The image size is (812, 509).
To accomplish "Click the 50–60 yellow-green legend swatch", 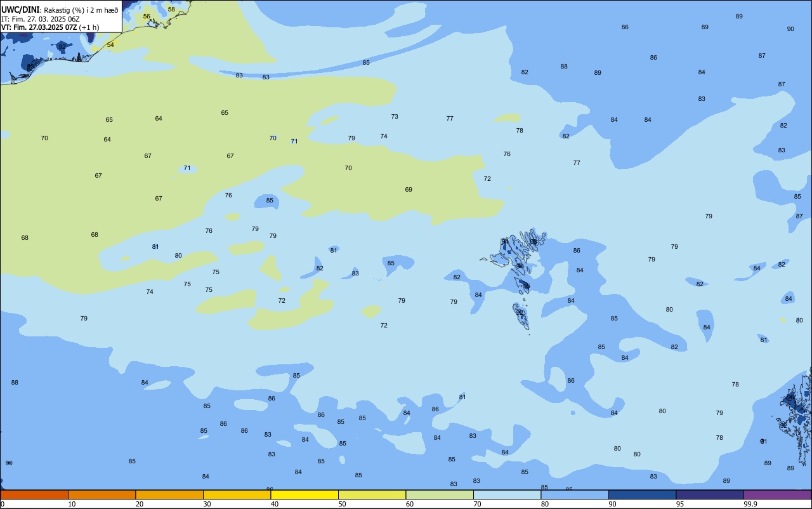I will point(372,494).
